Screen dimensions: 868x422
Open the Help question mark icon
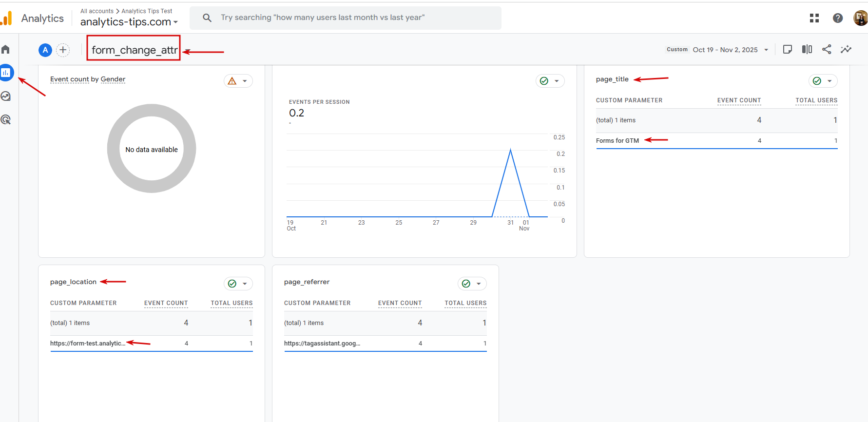(x=837, y=18)
